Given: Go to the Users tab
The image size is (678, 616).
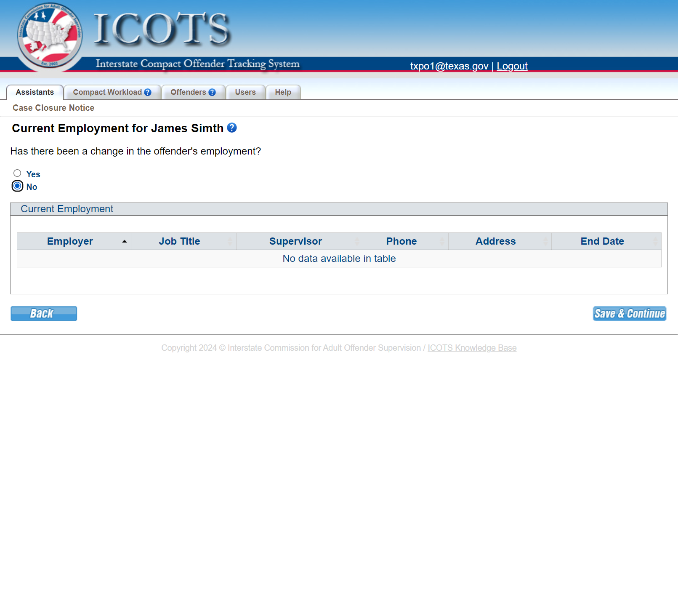Looking at the screenshot, I should (x=245, y=92).
